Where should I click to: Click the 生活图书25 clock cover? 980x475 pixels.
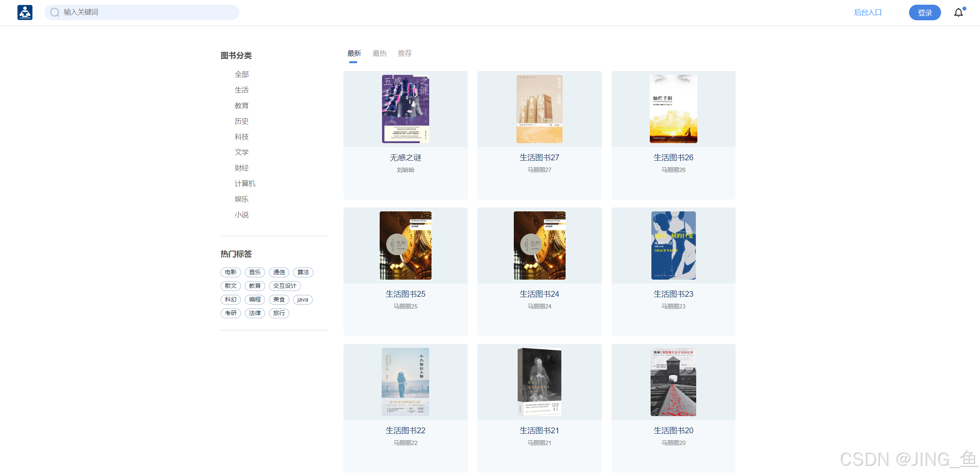(x=405, y=245)
